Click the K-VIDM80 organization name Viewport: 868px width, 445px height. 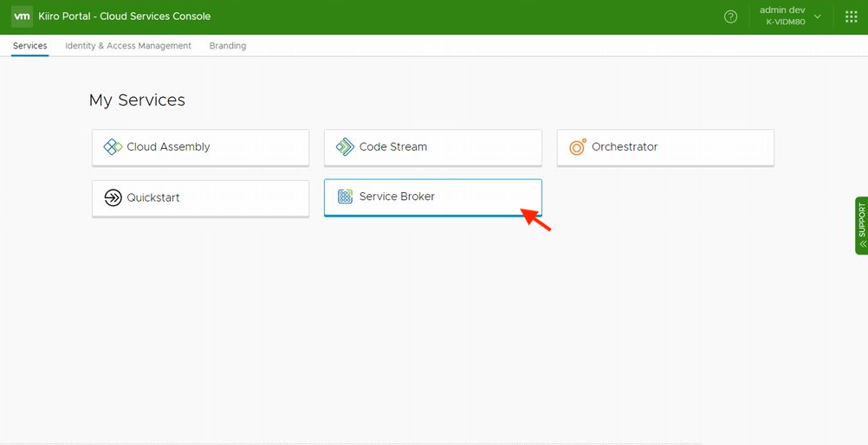pos(786,23)
